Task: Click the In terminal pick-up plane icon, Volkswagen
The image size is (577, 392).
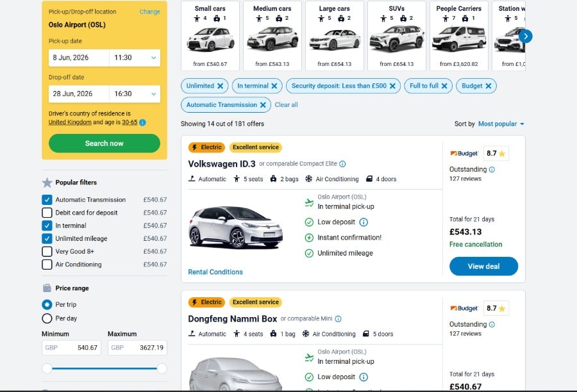Action: coord(309,202)
